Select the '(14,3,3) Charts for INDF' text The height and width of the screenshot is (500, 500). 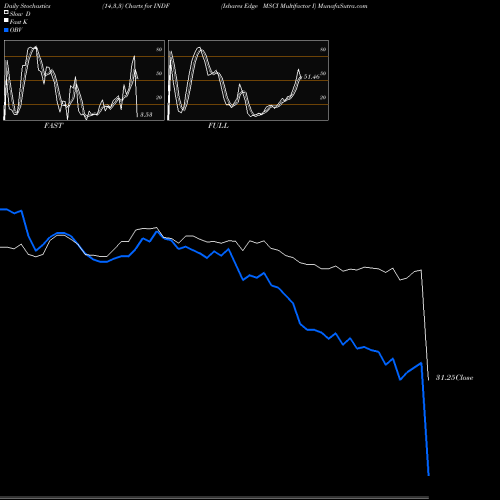tap(136, 6)
